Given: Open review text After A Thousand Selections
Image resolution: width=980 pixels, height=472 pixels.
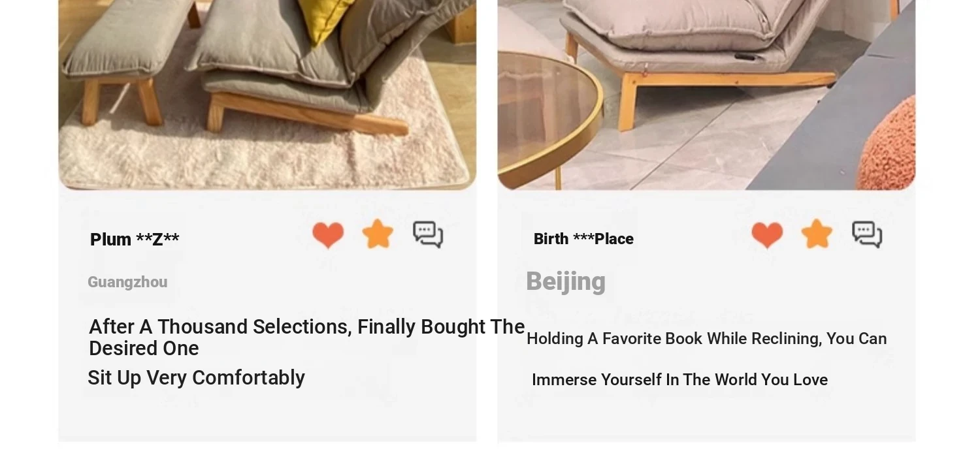Looking at the screenshot, I should pos(307,338).
